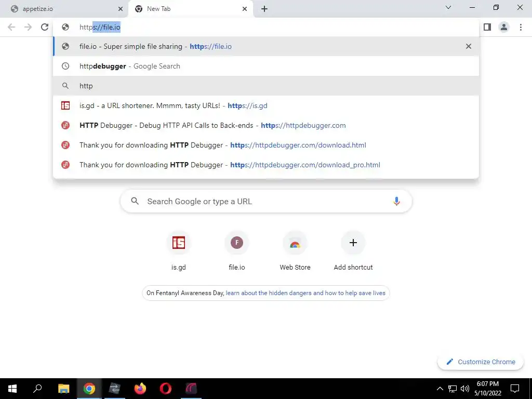Click the volume speaker tray icon

(465, 389)
